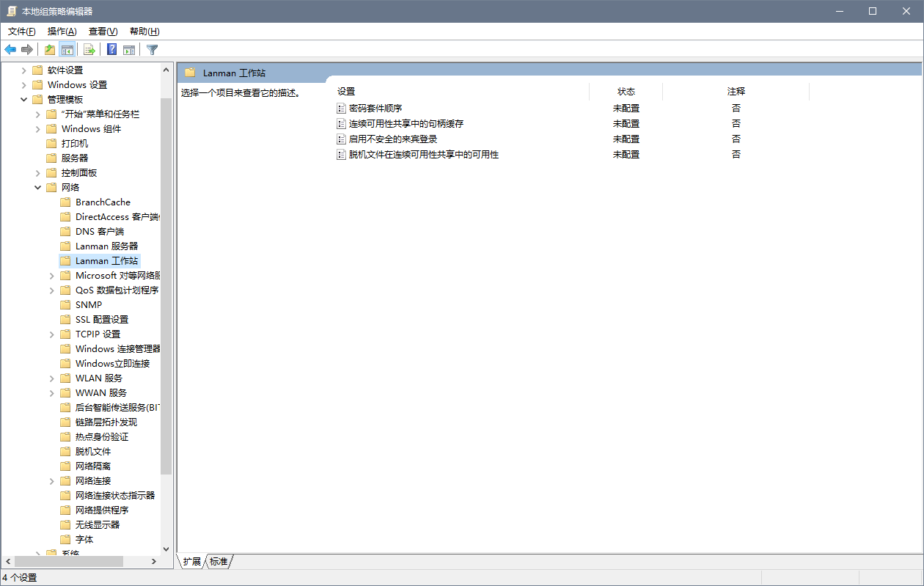Click the Export List toolbar icon
Viewport: 924px width, 586px height.
coord(89,50)
